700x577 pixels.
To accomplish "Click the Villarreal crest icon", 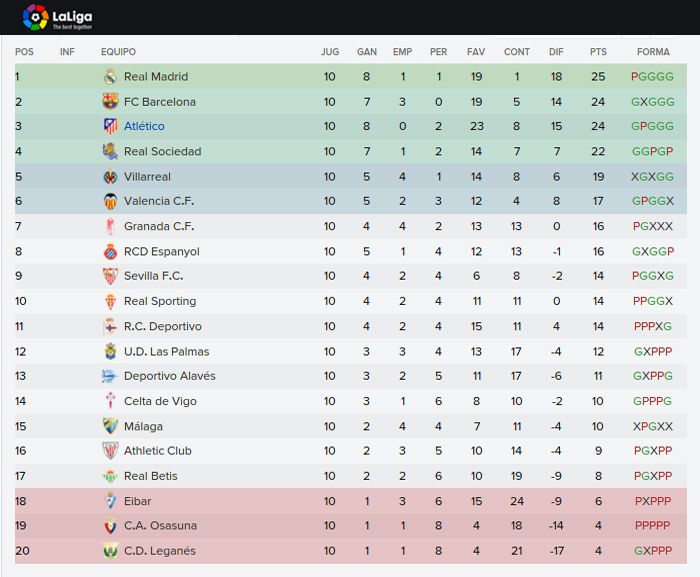I will coord(110,177).
